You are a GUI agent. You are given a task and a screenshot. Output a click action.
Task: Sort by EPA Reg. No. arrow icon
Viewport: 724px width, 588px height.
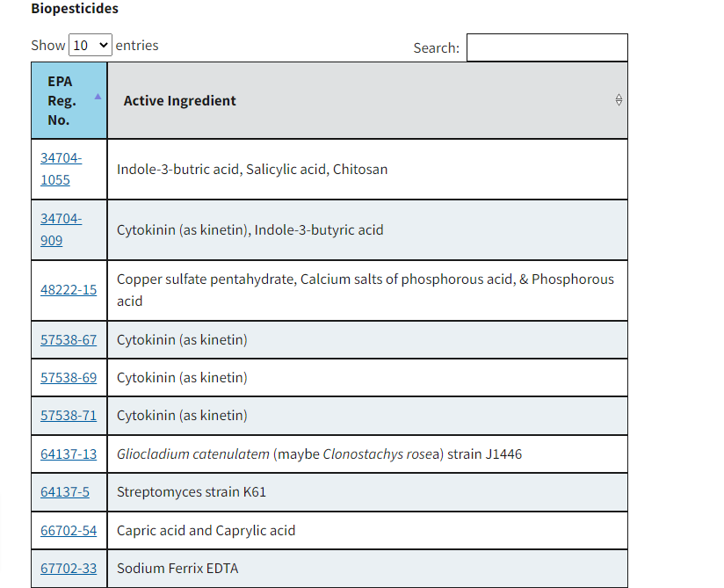coord(98,96)
